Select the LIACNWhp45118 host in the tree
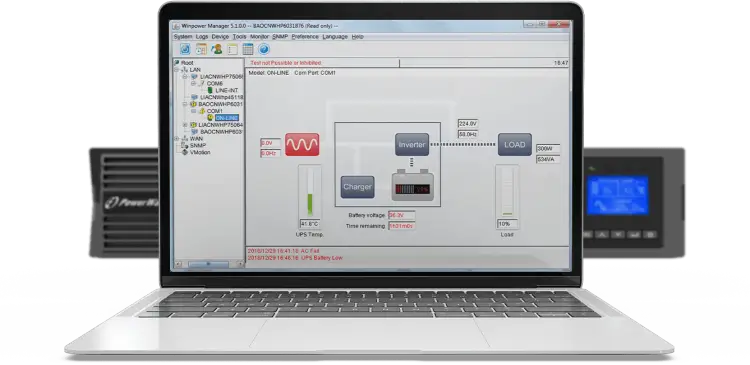 click(x=221, y=97)
